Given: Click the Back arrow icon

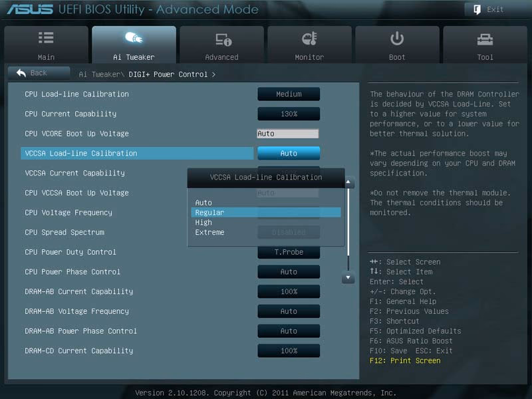Looking at the screenshot, I should tap(21, 72).
